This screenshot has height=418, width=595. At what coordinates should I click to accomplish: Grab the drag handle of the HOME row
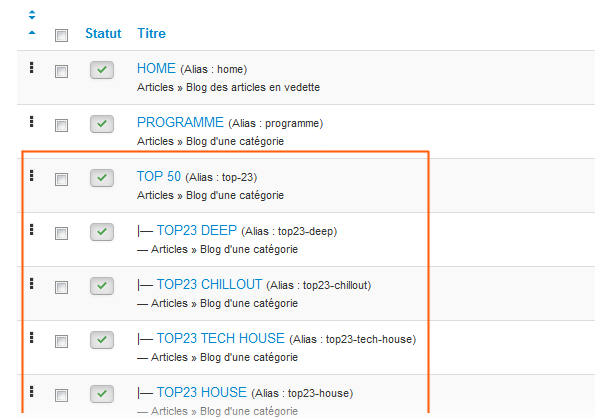click(x=31, y=68)
